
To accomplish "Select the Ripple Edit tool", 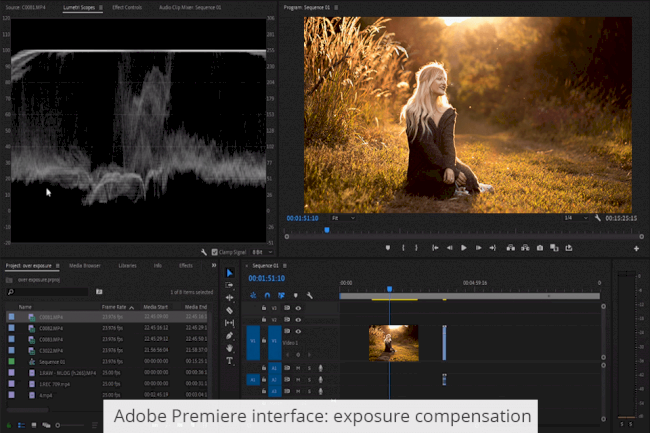I will click(229, 298).
